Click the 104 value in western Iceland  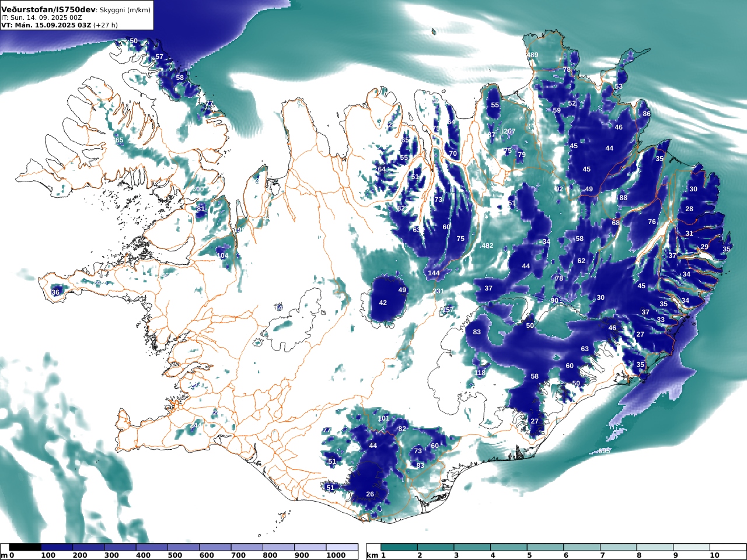click(x=222, y=256)
